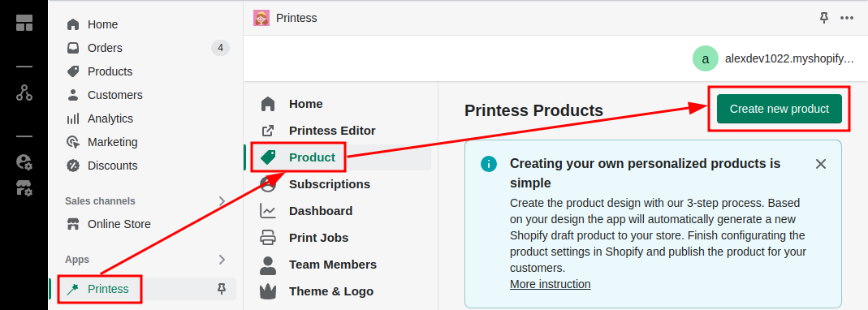Click the Apps heading label
Viewport: 868px width, 310px height.
pyautogui.click(x=77, y=260)
